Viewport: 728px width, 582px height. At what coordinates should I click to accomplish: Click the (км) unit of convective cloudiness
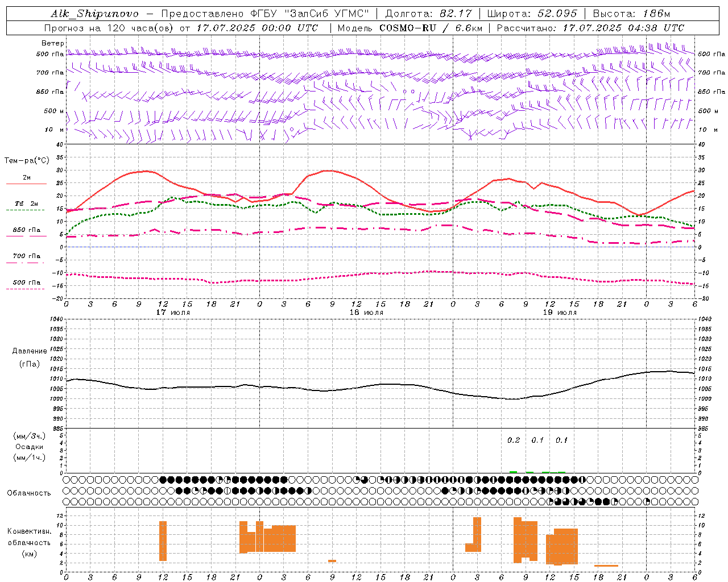(x=29, y=554)
